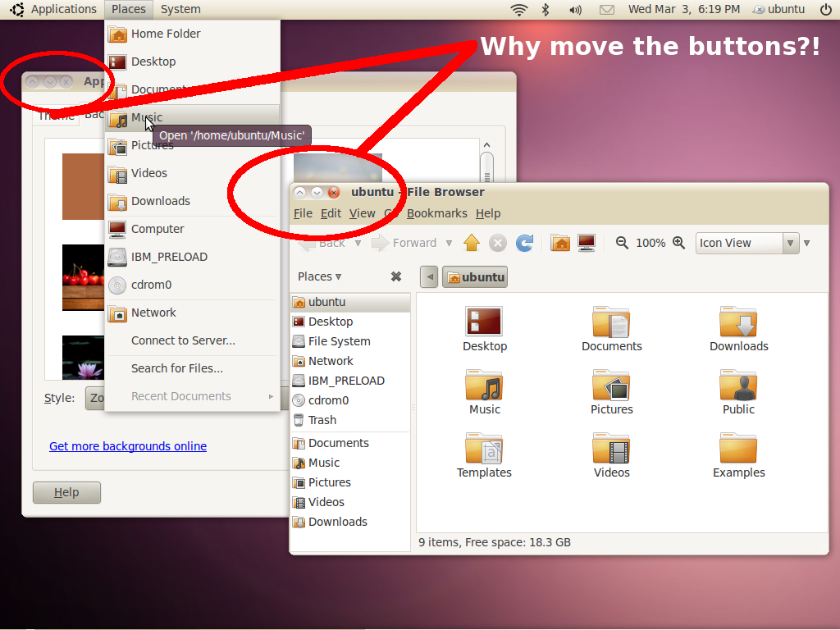
Task: Zoom out using the minus magnifier
Action: (622, 243)
